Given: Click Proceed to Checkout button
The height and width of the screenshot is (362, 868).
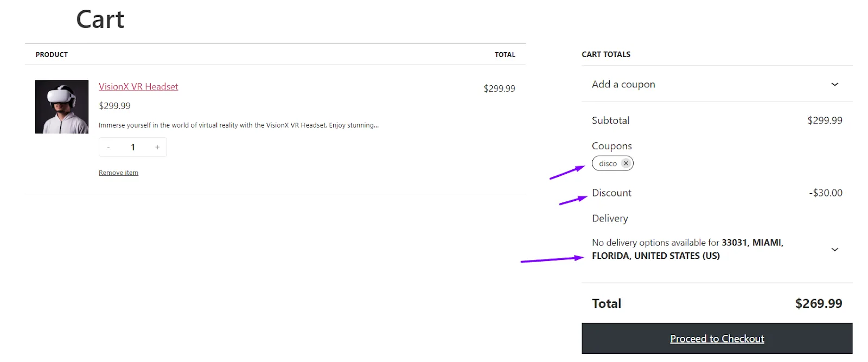Looking at the screenshot, I should click(x=717, y=339).
